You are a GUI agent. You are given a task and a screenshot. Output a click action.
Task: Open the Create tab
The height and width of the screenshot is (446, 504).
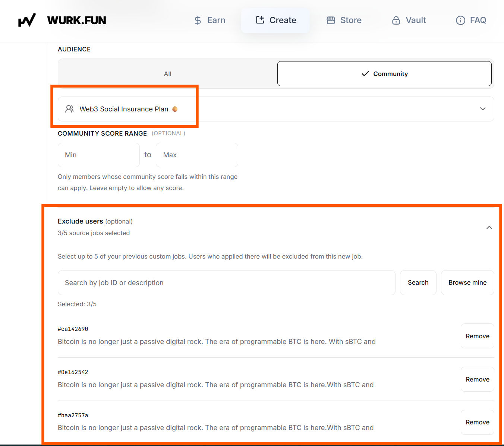276,20
